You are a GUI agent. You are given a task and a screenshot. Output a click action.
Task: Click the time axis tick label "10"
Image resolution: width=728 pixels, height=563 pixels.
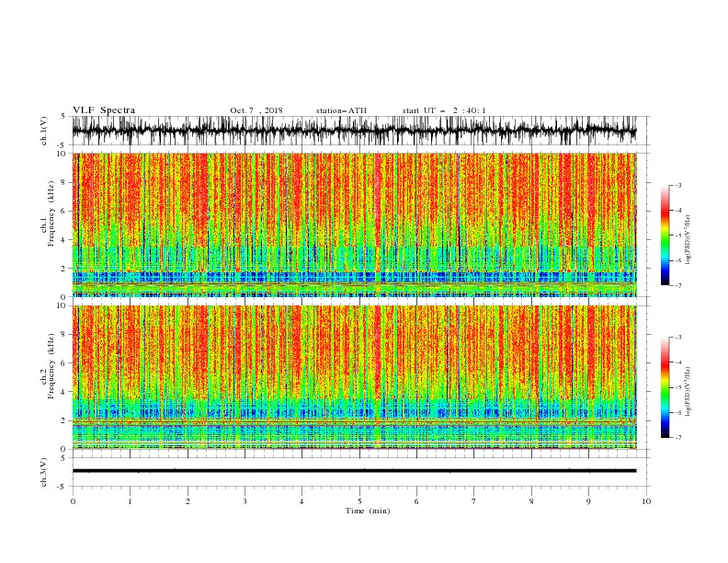pos(646,501)
